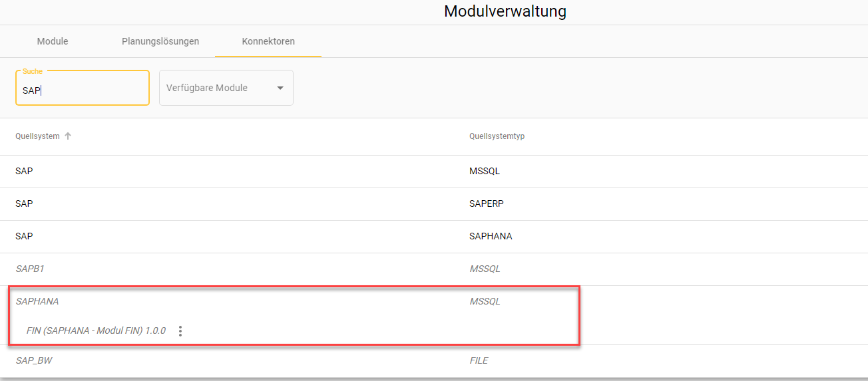
Task: Click into the Suche search field
Action: [82, 90]
